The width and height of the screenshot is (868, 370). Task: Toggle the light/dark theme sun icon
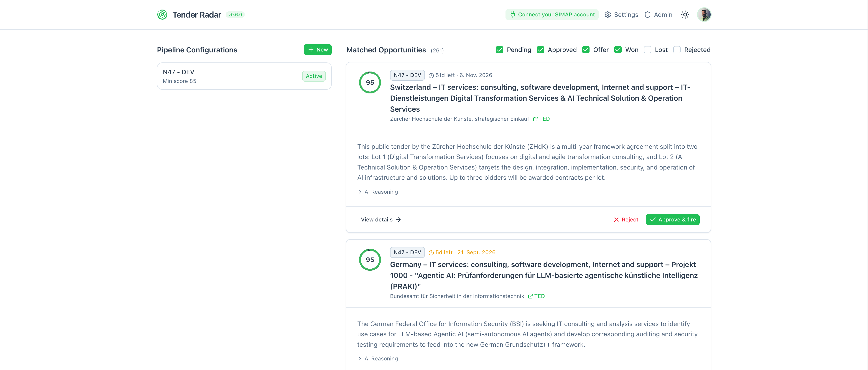685,15
